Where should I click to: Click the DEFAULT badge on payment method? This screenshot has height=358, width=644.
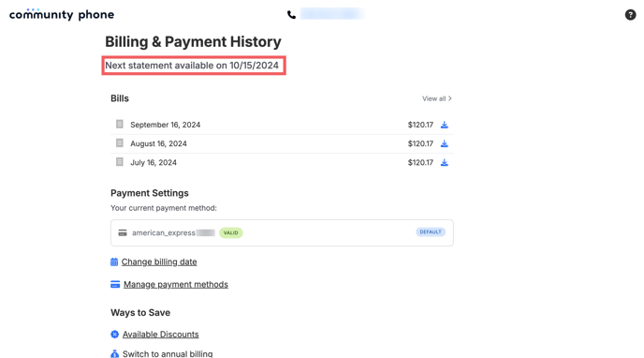coord(431,232)
